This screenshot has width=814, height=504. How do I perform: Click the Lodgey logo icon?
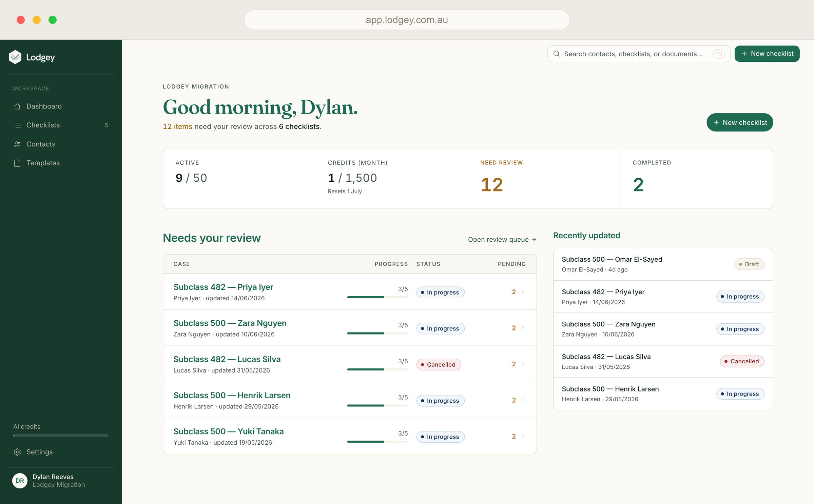(15, 57)
